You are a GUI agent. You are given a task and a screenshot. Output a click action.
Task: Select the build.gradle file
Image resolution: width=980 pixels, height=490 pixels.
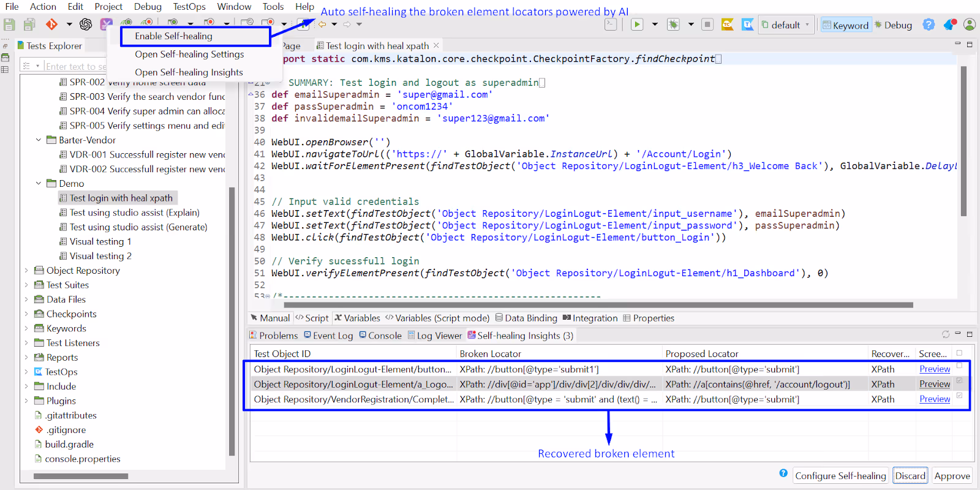69,445
